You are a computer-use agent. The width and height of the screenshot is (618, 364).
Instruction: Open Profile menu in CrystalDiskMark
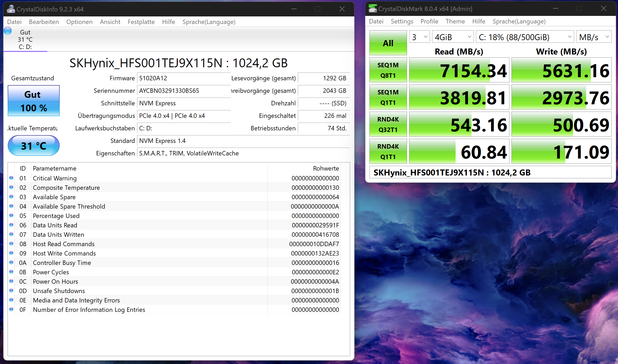429,21
